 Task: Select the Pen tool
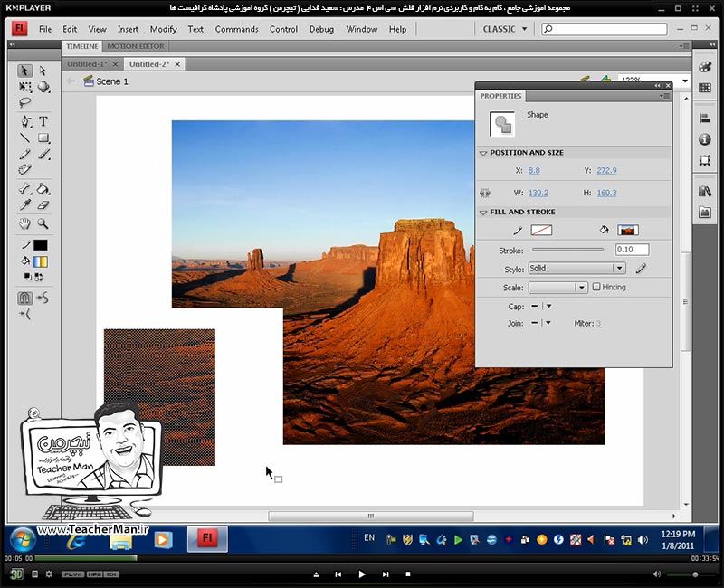(x=25, y=121)
